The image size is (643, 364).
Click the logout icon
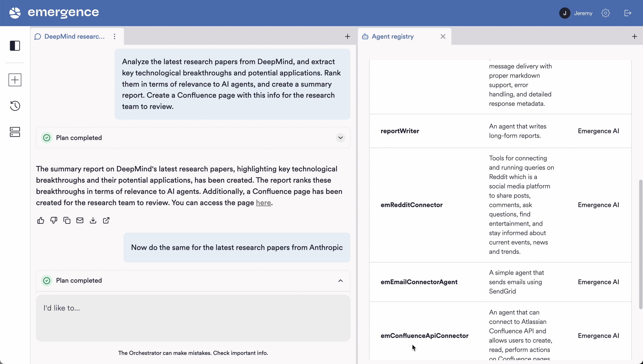pyautogui.click(x=628, y=13)
